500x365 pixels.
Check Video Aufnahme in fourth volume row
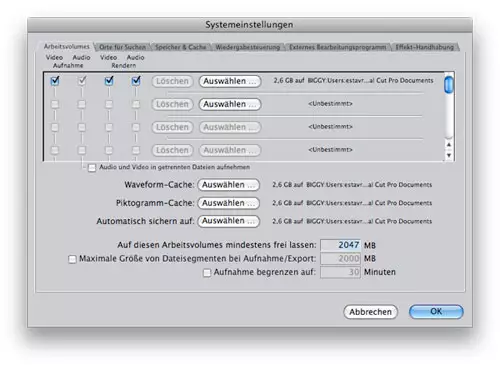[55, 150]
